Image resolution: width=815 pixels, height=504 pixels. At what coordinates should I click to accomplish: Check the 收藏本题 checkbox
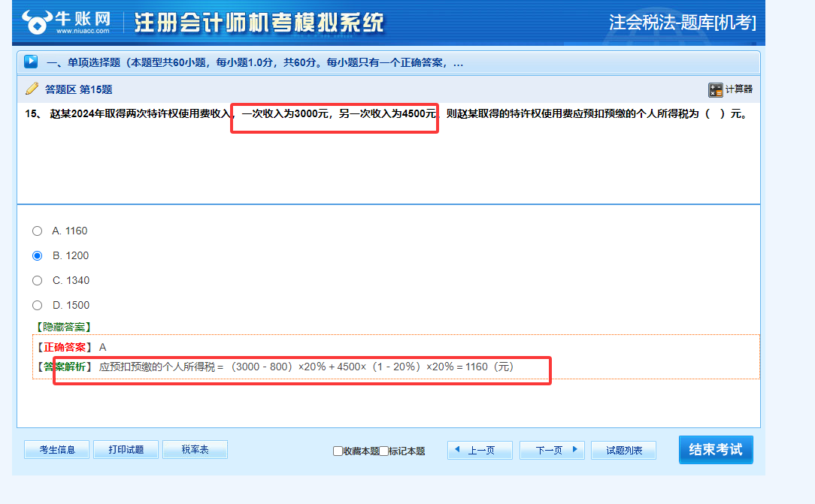pyautogui.click(x=338, y=451)
